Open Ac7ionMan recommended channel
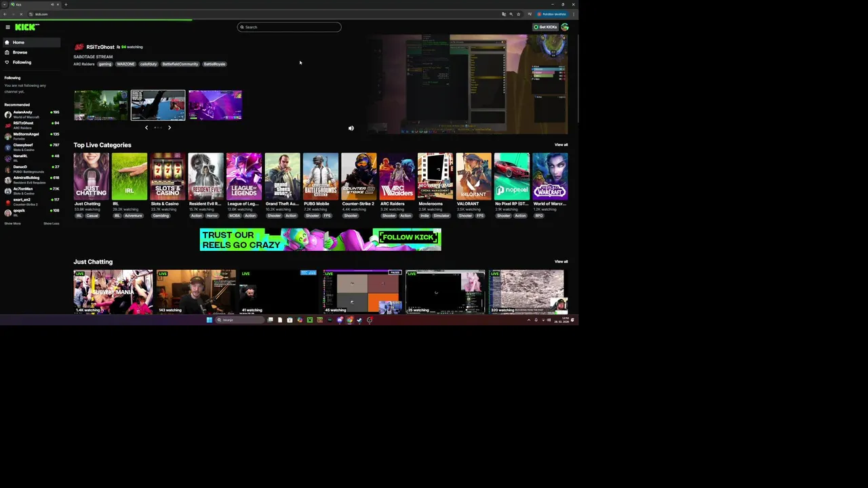 (31, 190)
